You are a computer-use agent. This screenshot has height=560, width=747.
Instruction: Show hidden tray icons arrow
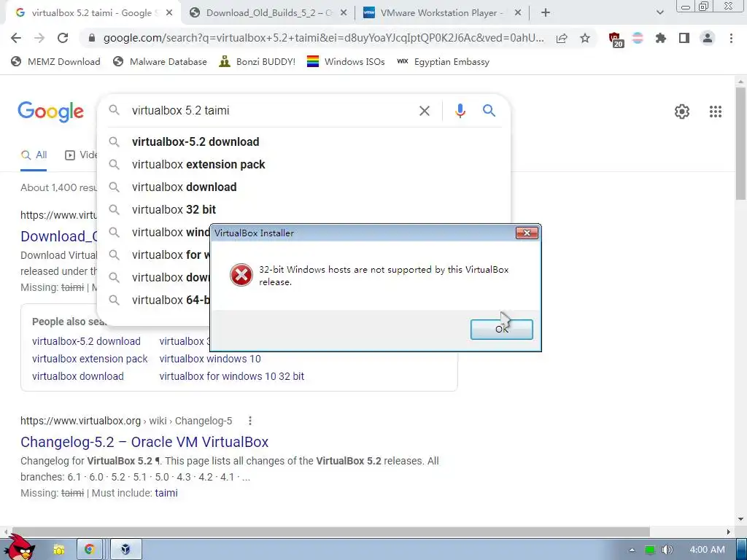pyautogui.click(x=632, y=550)
